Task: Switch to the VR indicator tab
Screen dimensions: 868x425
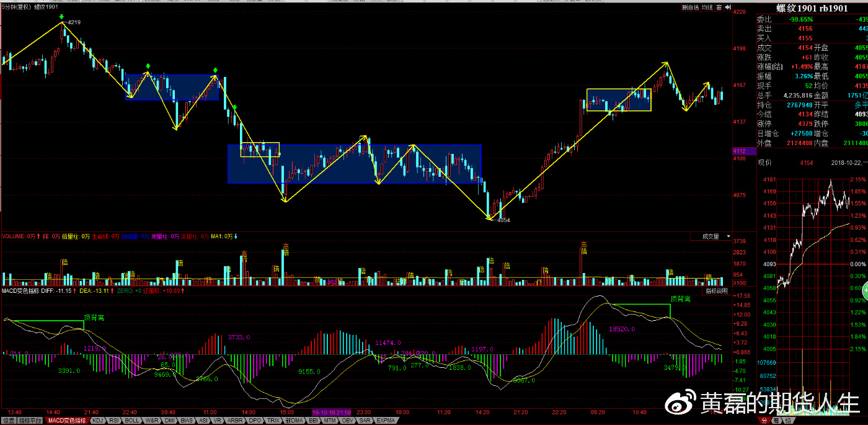Action: coord(218,420)
